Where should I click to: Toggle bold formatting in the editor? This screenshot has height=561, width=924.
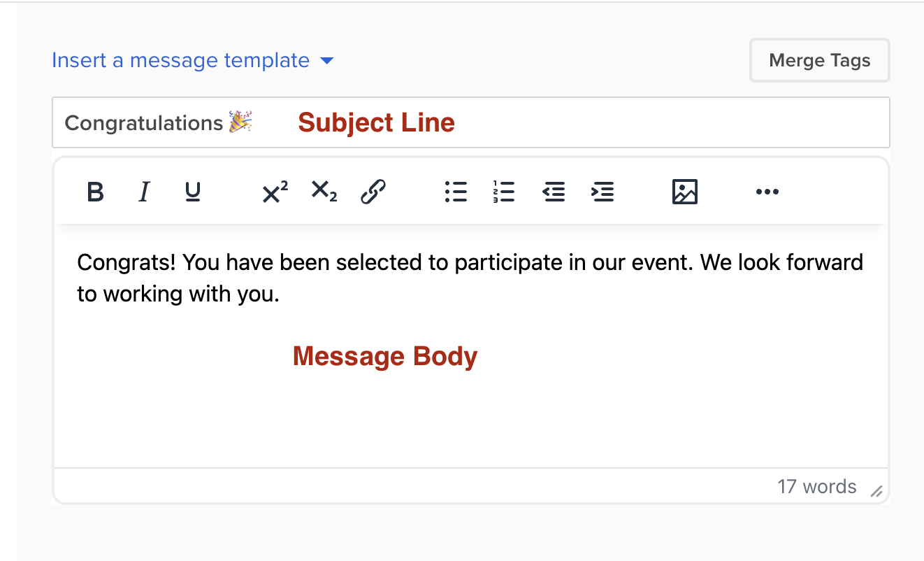point(96,192)
